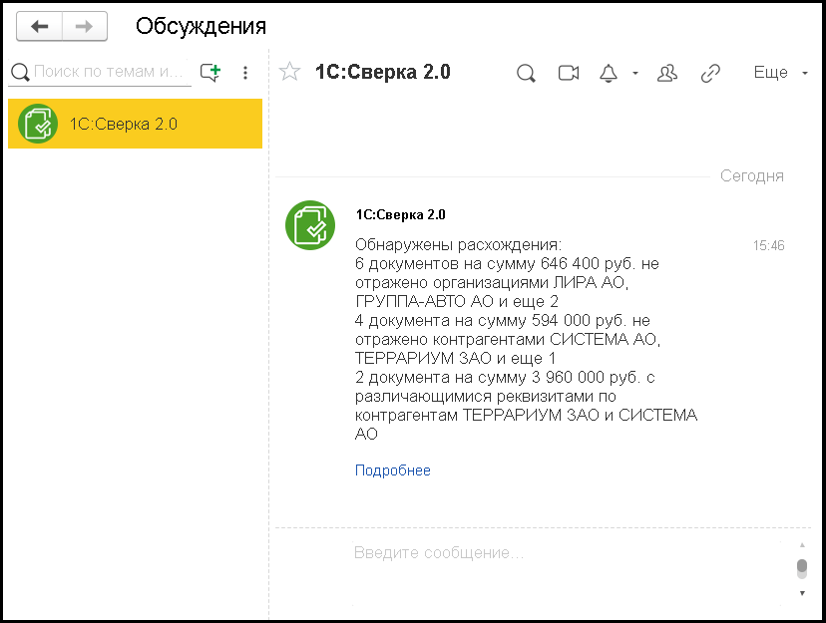
Task: Expand the dropdown arrow beside the bell
Action: (x=635, y=73)
